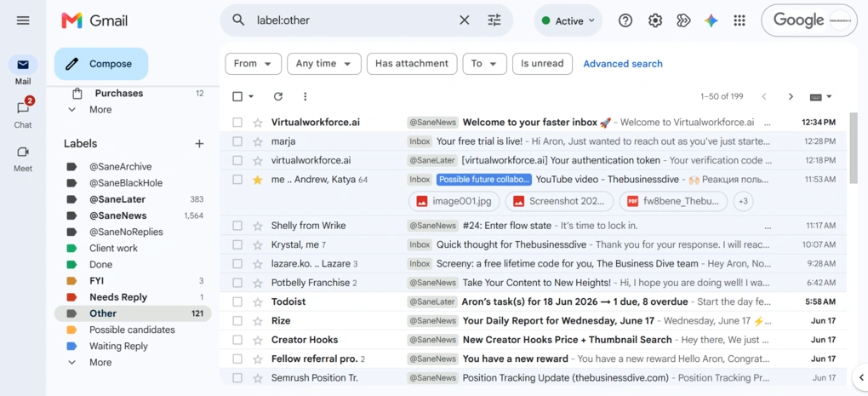Expand More under Waiting Reply label
This screenshot has width=868, height=396.
tap(100, 362)
